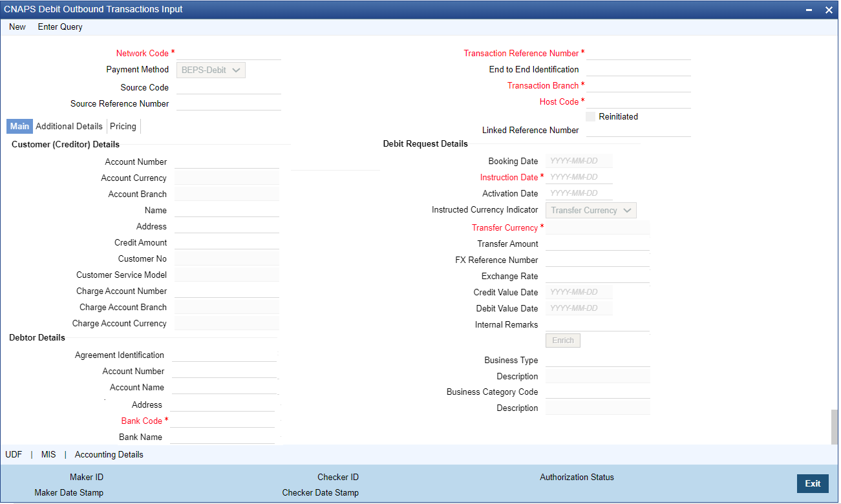Screen dimensions: 841x504
Task: Click the Source Reference Number field
Action: (229, 103)
